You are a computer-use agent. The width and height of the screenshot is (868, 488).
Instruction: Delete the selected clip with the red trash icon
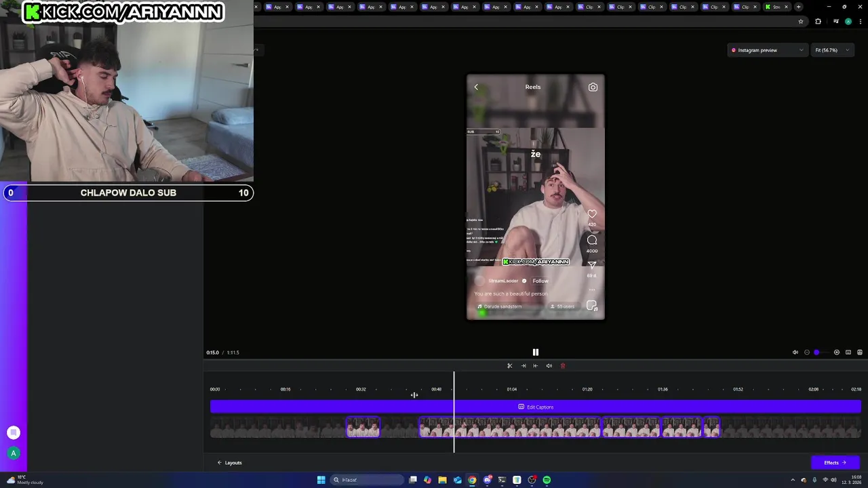[x=562, y=366]
